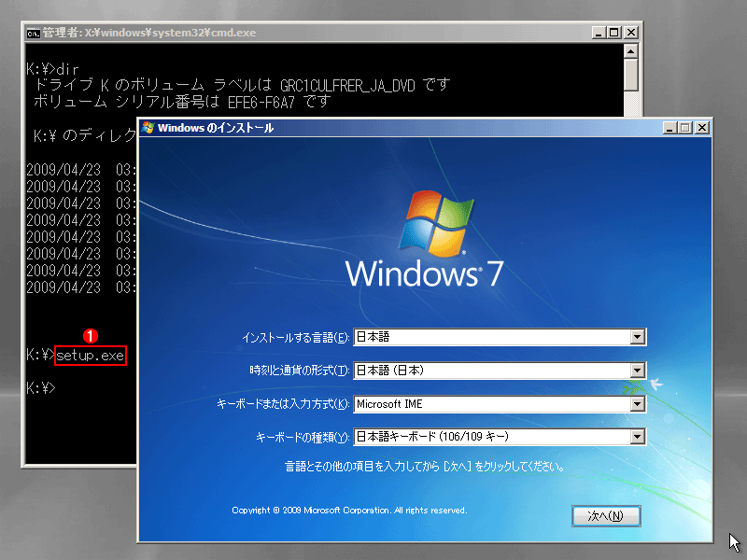
Task: Click the 日本語キーボード (106/109 キー) combo box
Action: [500, 437]
